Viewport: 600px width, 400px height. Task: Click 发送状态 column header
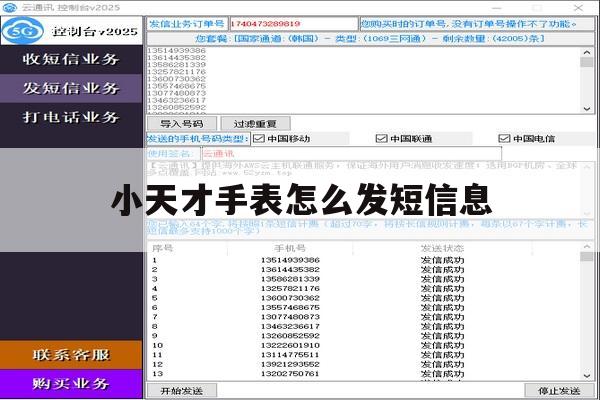[442, 248]
